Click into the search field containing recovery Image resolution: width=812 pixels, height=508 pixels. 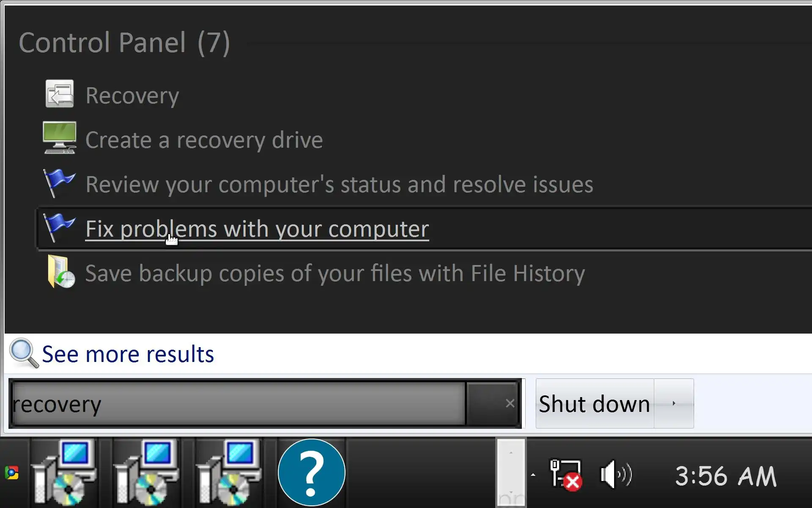click(x=237, y=404)
